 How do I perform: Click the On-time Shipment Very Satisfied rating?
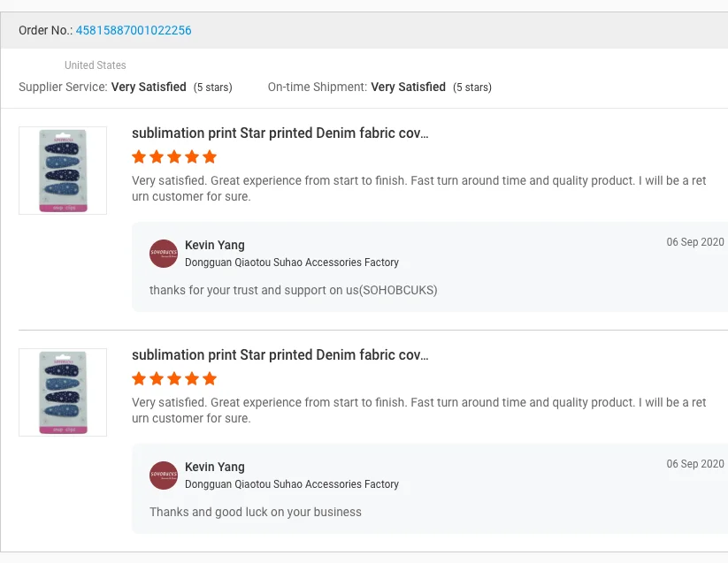point(408,87)
